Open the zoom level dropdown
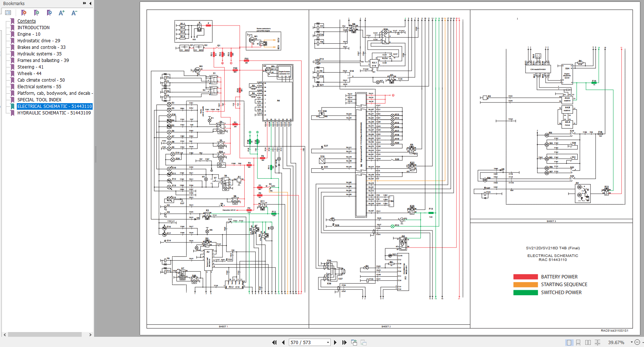Image resolution: width=644 pixels, height=347 pixels. click(x=632, y=342)
